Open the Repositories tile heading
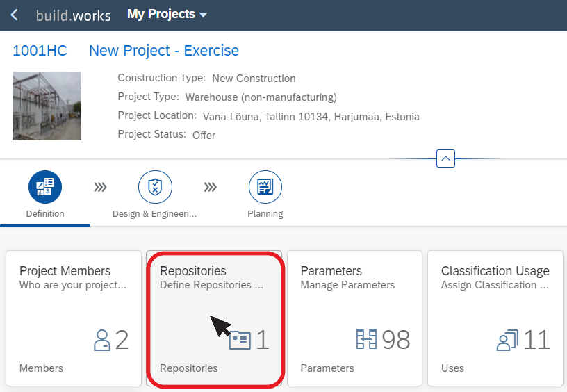This screenshot has width=567, height=392. pyautogui.click(x=193, y=271)
